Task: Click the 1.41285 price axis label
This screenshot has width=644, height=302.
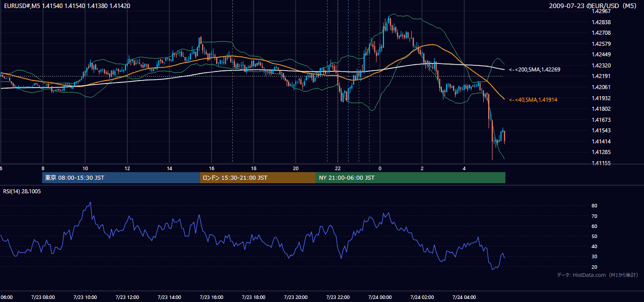Action: tap(602, 152)
